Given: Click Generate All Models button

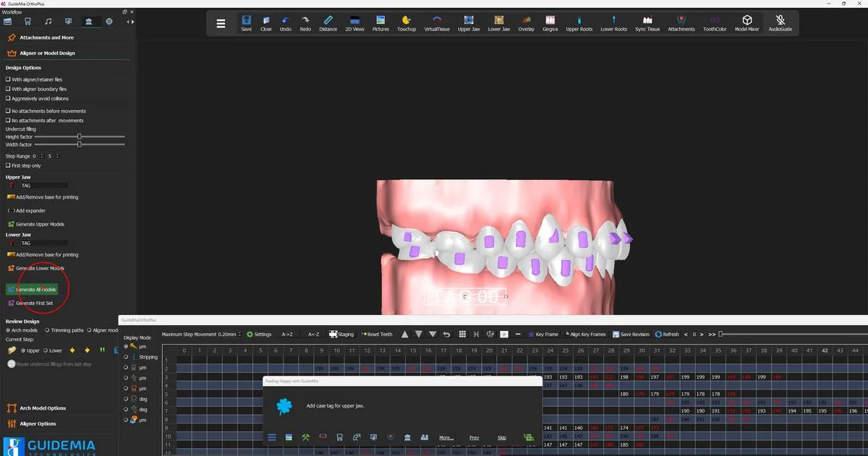Looking at the screenshot, I should point(32,289).
